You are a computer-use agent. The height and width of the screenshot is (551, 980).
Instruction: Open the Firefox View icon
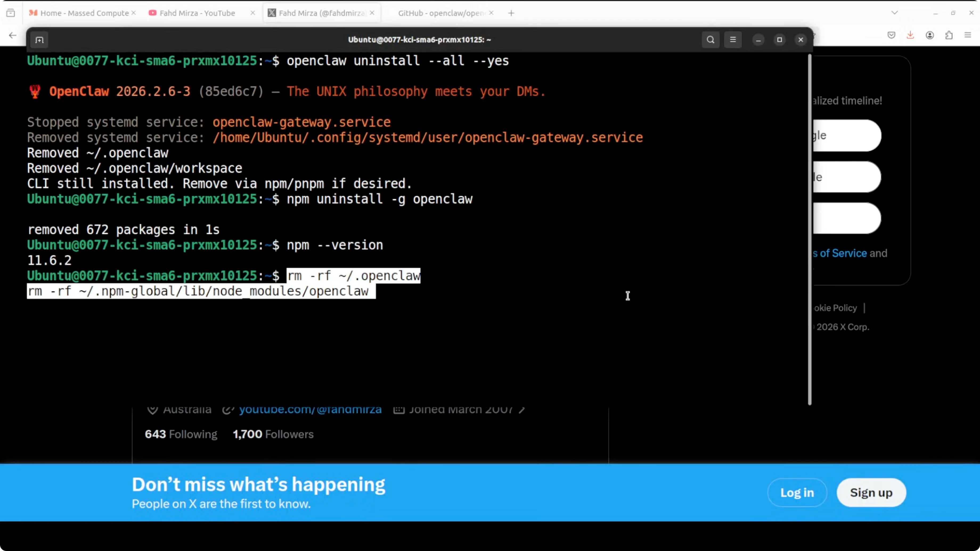(x=11, y=13)
